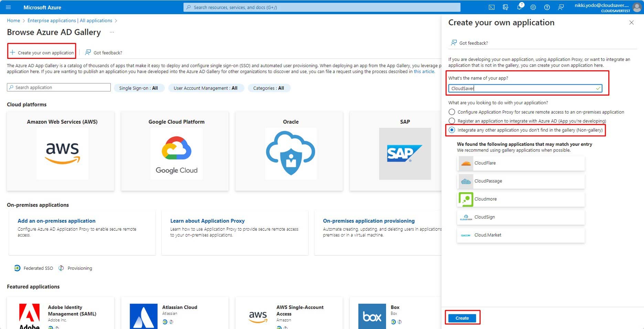Click Create your own application

click(x=42, y=53)
